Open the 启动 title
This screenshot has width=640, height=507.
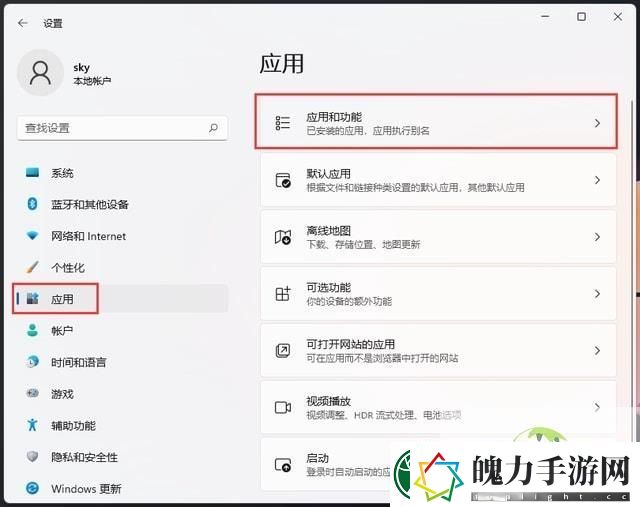click(x=318, y=458)
